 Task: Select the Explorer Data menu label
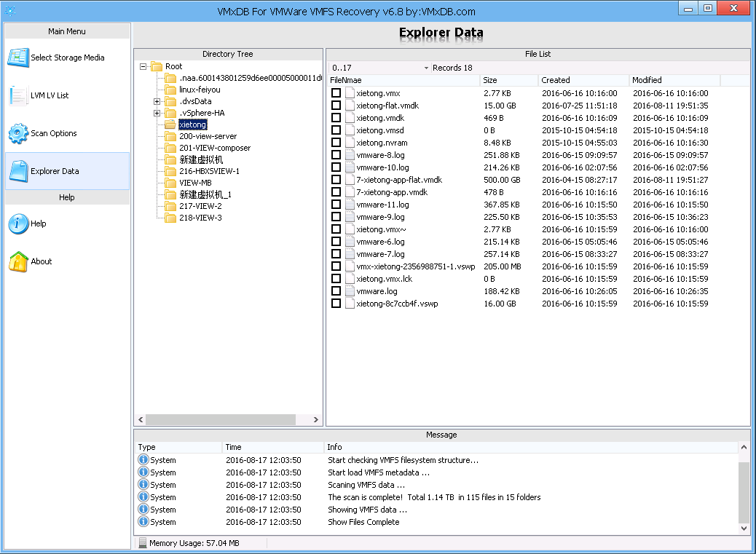(55, 171)
